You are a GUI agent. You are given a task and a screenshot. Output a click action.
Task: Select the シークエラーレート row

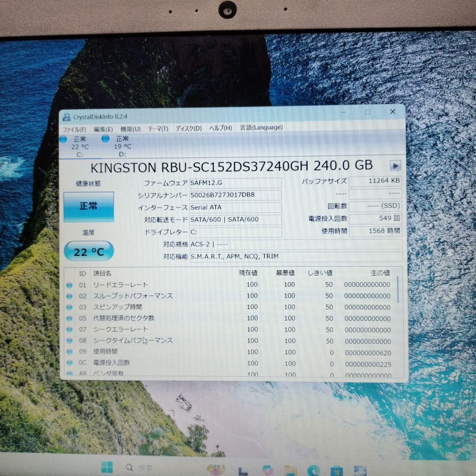[230, 330]
